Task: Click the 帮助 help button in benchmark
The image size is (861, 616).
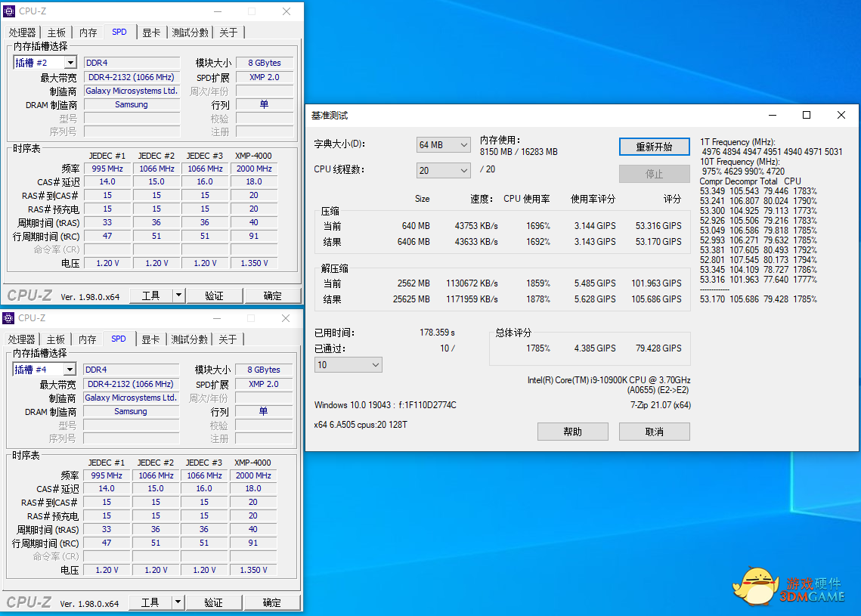Action: point(572,432)
